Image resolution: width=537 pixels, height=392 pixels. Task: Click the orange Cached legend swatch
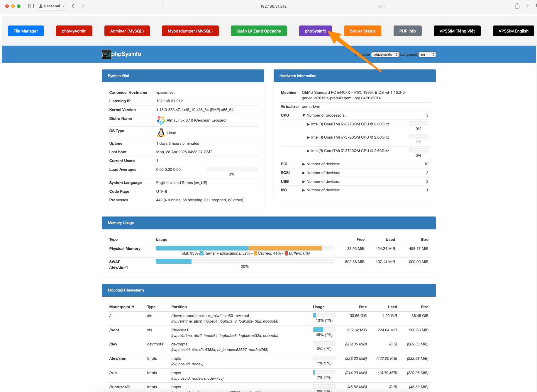point(255,253)
